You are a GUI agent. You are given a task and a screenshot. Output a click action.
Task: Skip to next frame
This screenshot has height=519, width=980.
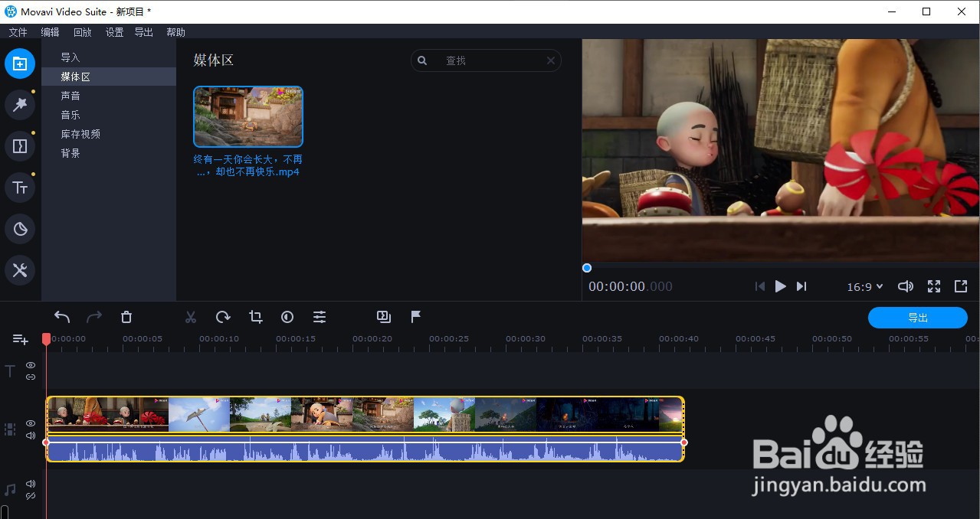[x=801, y=286]
